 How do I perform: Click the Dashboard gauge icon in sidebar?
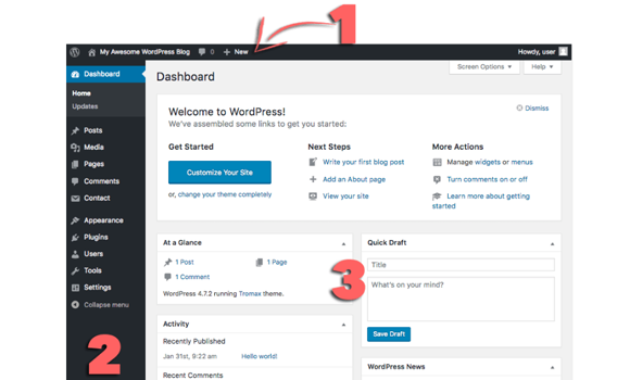[75, 74]
